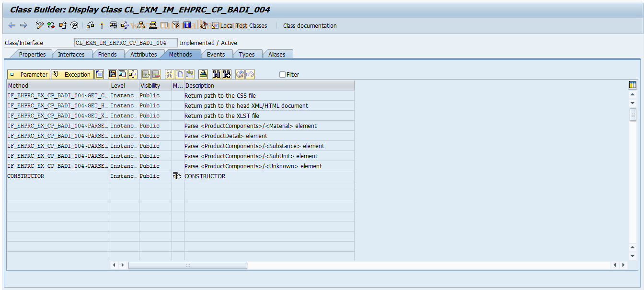Click the Check syntax icon

[x=91, y=25]
